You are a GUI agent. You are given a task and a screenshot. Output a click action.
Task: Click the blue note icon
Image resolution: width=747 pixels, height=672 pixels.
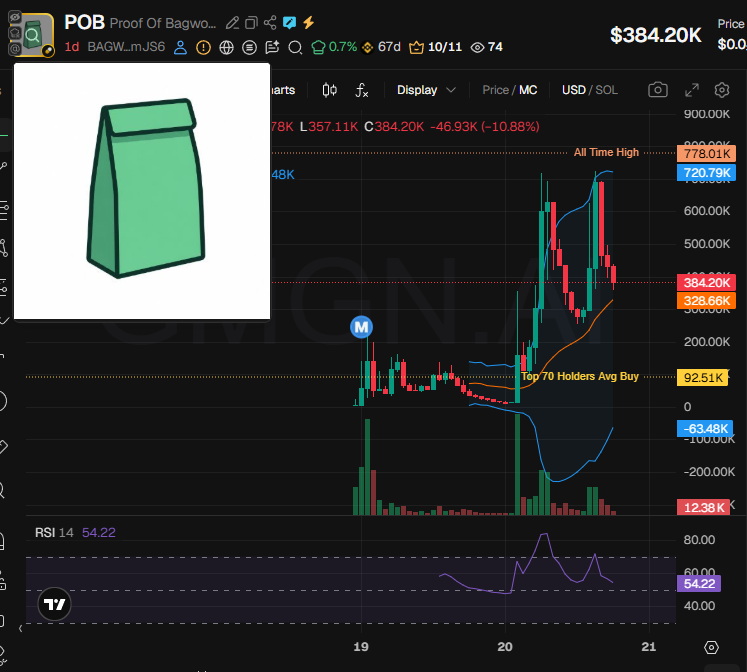[289, 22]
